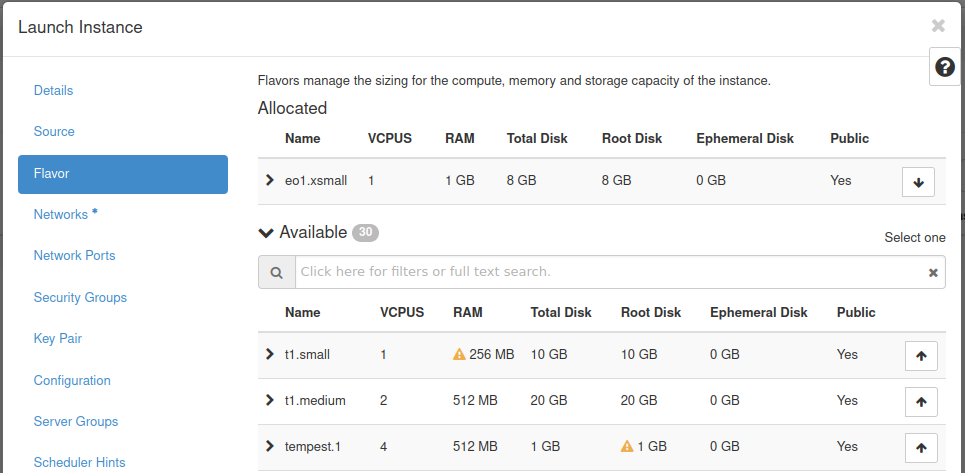Image resolution: width=965 pixels, height=473 pixels.
Task: Expand the eo1.xsmall row details
Action: pos(269,181)
